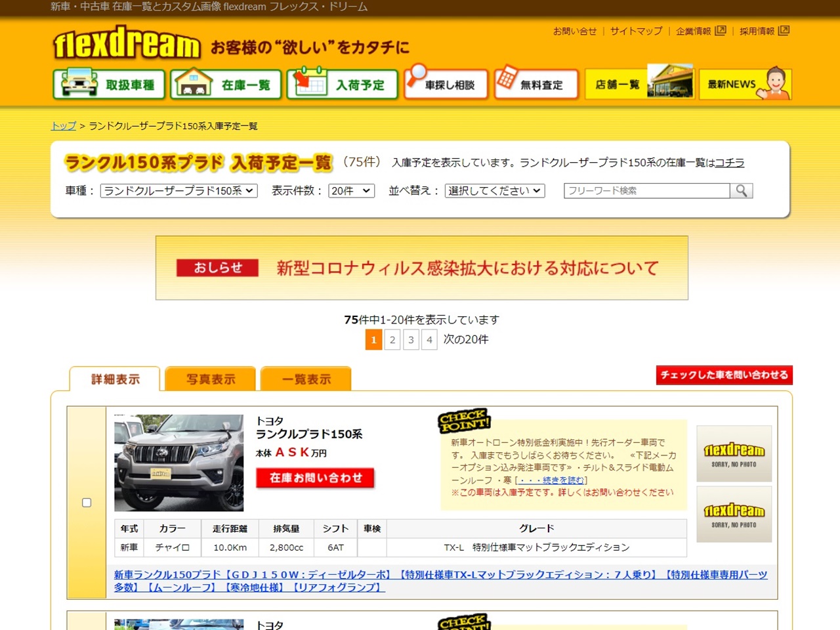Switch to 写真表示 tab
The height and width of the screenshot is (630, 840).
[211, 379]
